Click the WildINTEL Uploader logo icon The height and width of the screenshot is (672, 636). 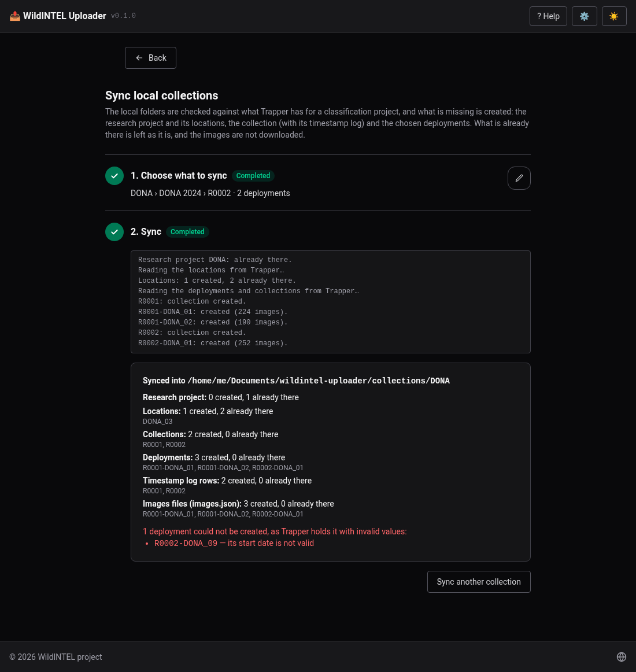tap(15, 16)
